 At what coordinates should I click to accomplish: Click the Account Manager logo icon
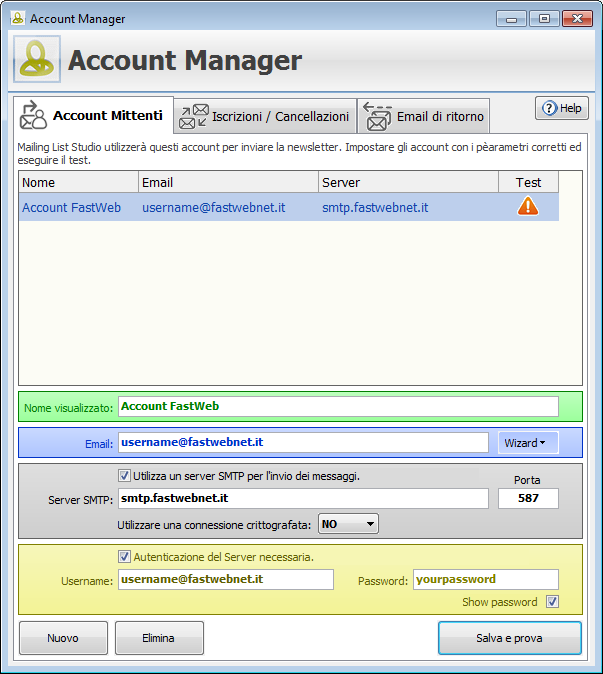click(x=37, y=59)
